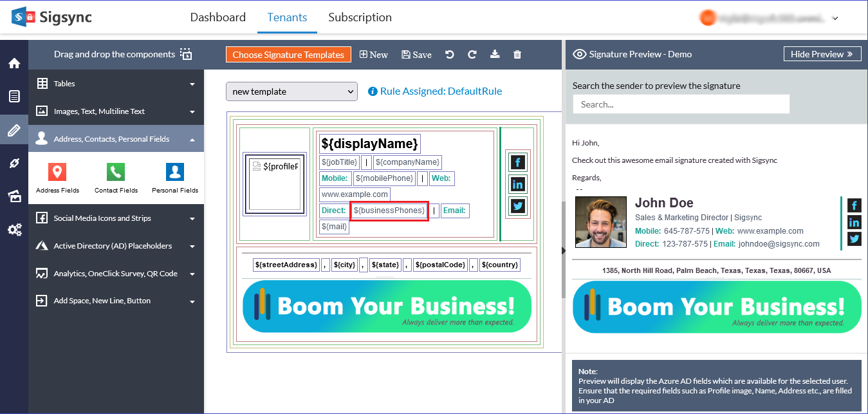
Task: Select the ${displayName} placeholder
Action: point(370,143)
